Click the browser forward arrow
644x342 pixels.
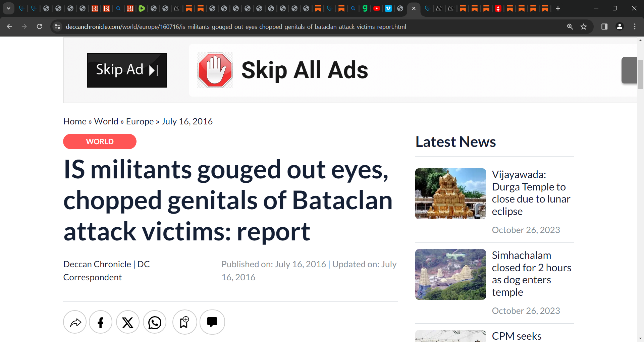click(x=24, y=26)
